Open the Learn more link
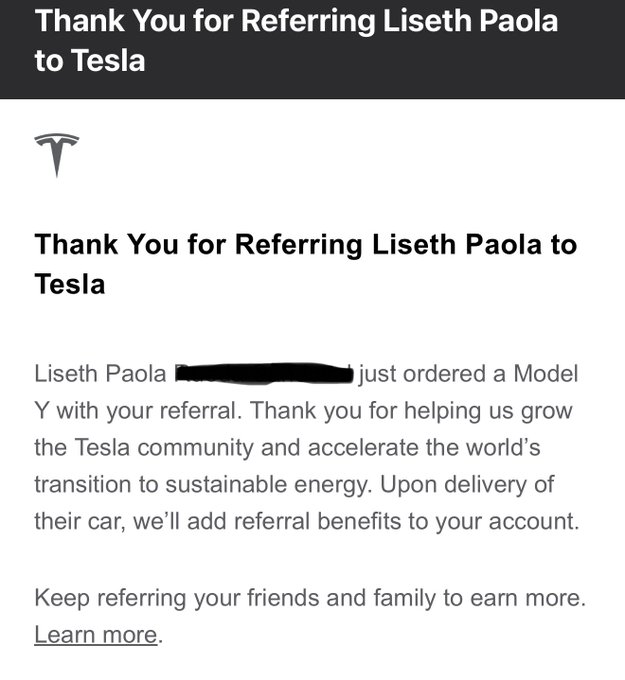Viewport: 625px width, 680px height. click(x=95, y=634)
